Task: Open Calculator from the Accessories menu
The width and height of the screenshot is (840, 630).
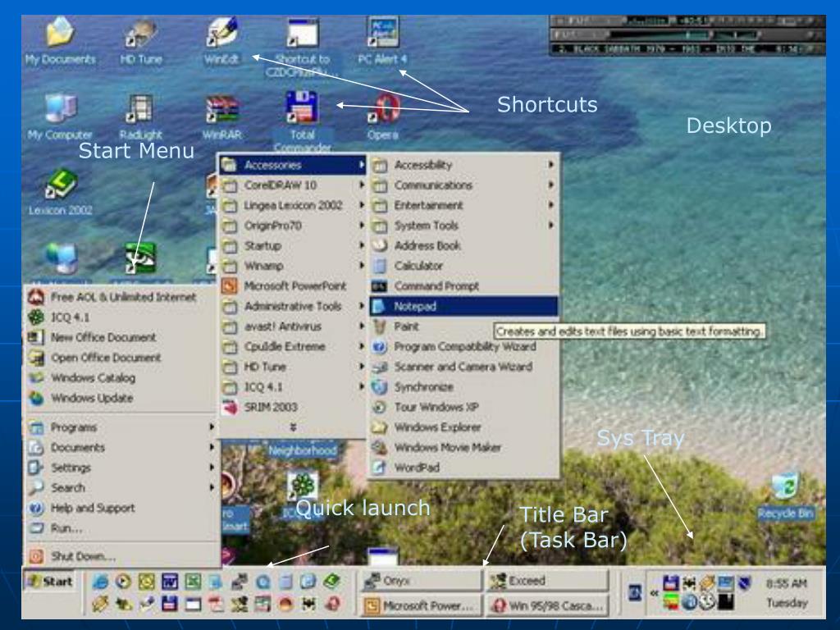Action: tap(463, 266)
